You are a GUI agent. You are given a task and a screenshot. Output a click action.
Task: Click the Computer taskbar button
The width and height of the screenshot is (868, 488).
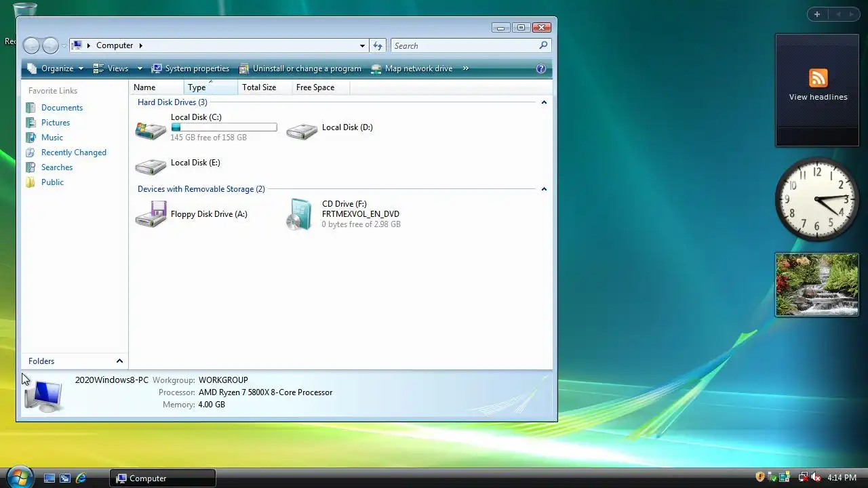click(x=163, y=478)
